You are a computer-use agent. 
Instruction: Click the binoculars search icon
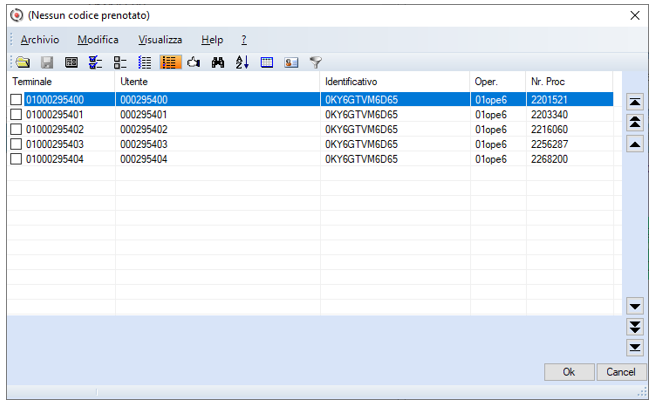(x=218, y=63)
